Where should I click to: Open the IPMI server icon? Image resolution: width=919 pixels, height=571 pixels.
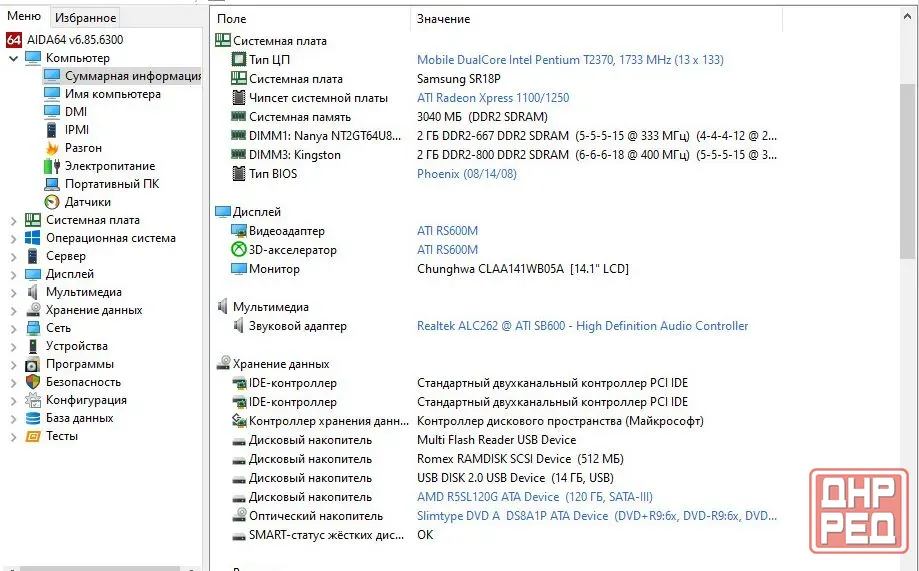pos(52,130)
